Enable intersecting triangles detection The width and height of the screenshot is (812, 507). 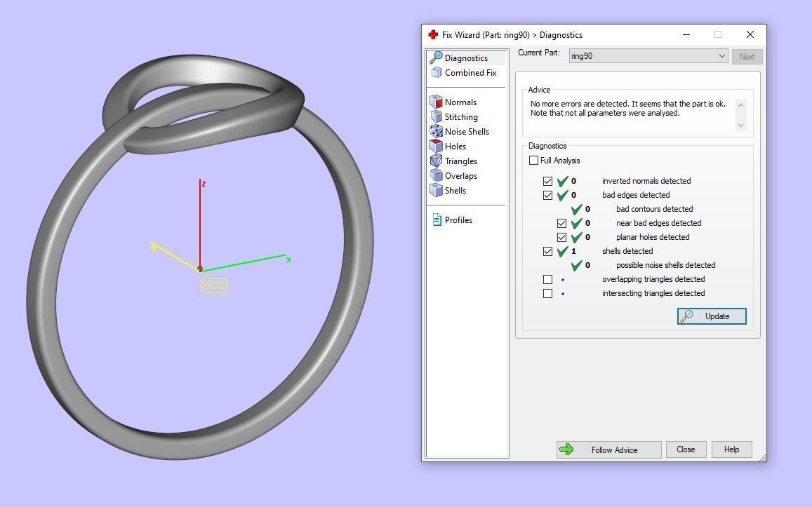pos(548,293)
